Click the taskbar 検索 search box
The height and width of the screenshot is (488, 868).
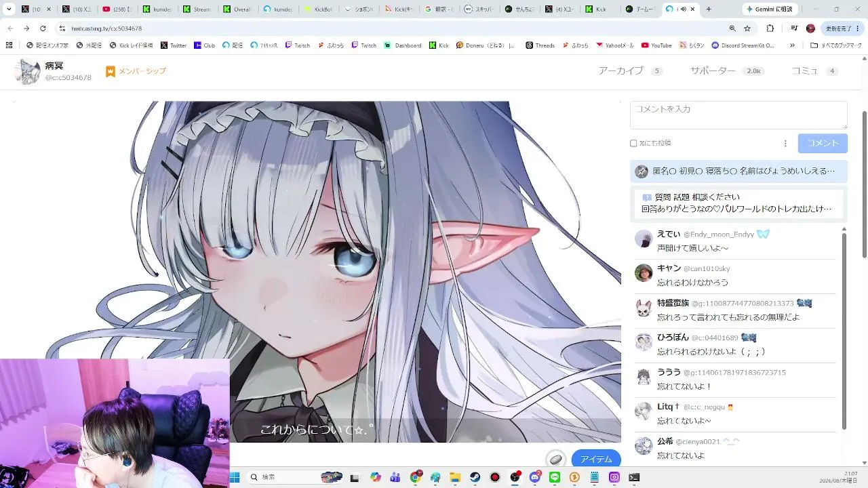[x=296, y=477]
